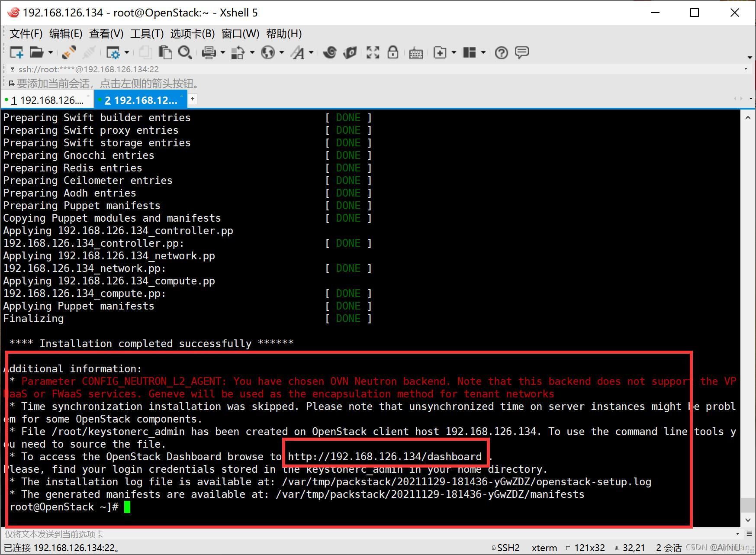Click the Reconnect plug icon
756x555 pixels.
pos(69,52)
